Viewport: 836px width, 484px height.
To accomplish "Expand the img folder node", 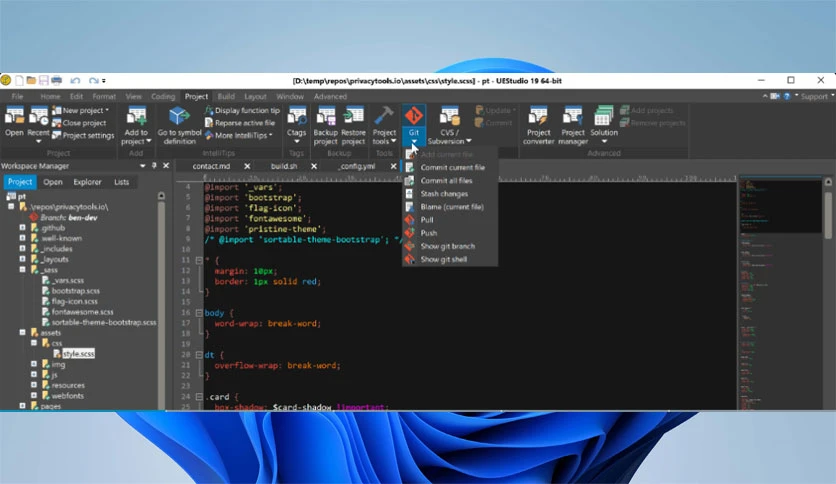I will click(x=34, y=364).
